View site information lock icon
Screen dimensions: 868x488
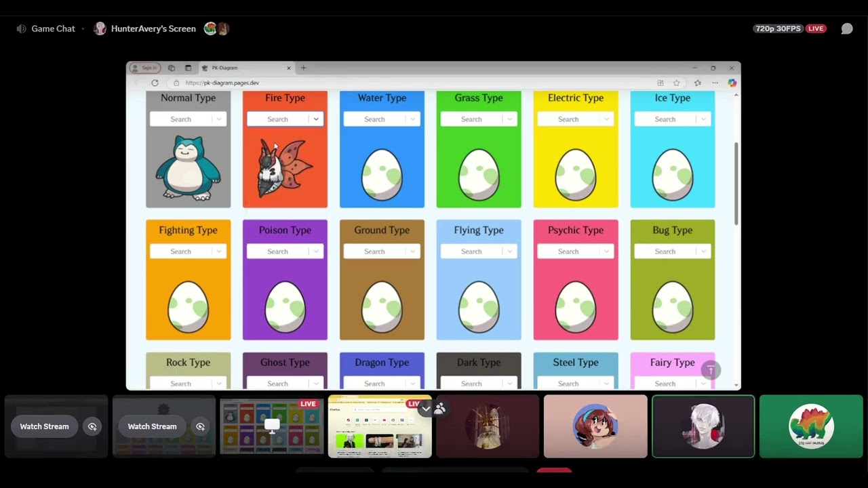click(x=176, y=83)
